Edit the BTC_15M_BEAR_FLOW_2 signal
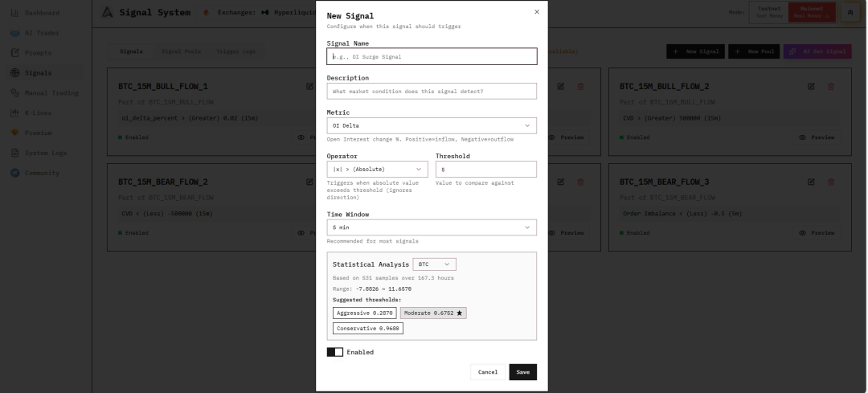The height and width of the screenshot is (393, 868). click(309, 182)
